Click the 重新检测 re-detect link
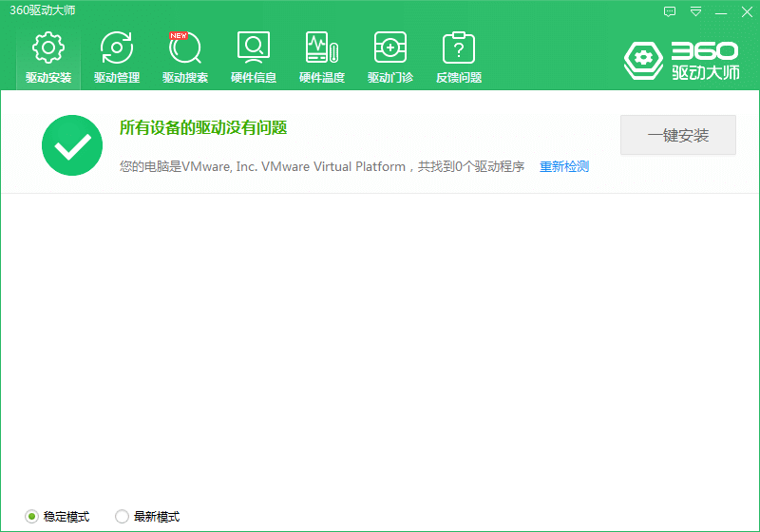Image resolution: width=760 pixels, height=532 pixels. click(564, 167)
